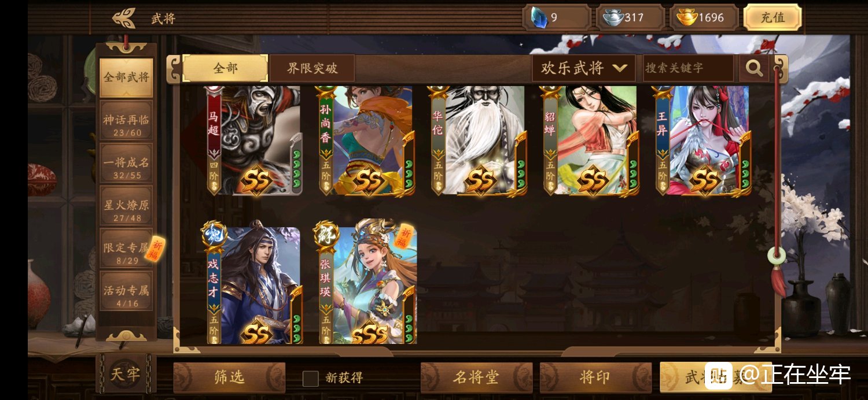The image size is (868, 400).
Task: Click the 充值 recharge button
Action: point(773,17)
